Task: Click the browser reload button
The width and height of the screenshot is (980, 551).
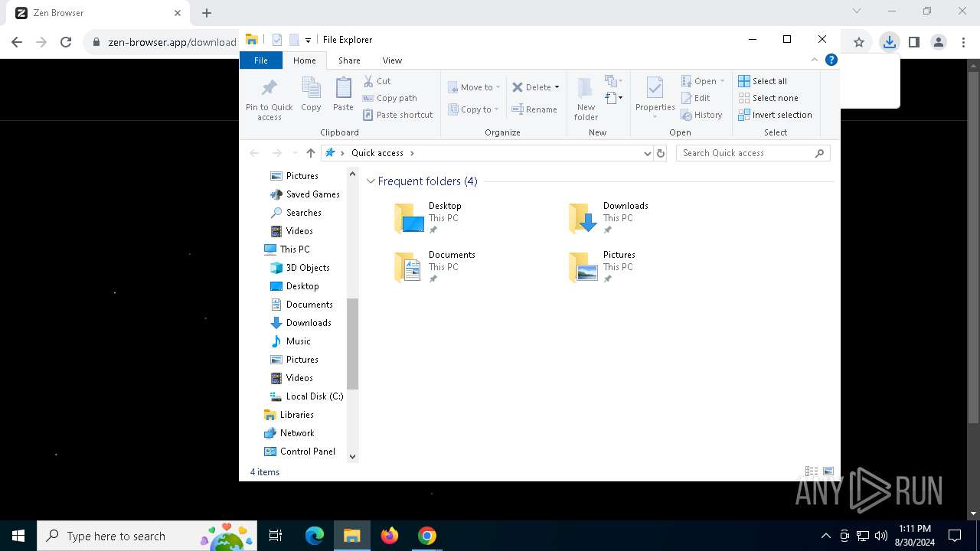Action: pos(66,42)
